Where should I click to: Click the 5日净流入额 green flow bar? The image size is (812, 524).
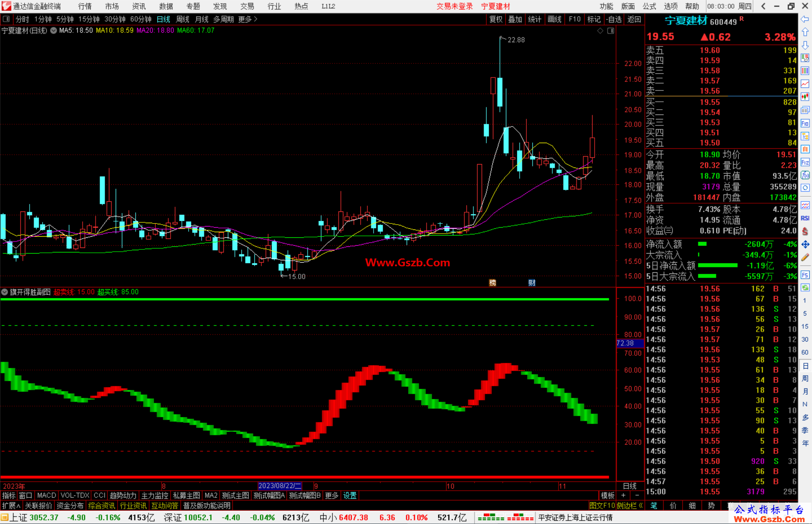(718, 266)
